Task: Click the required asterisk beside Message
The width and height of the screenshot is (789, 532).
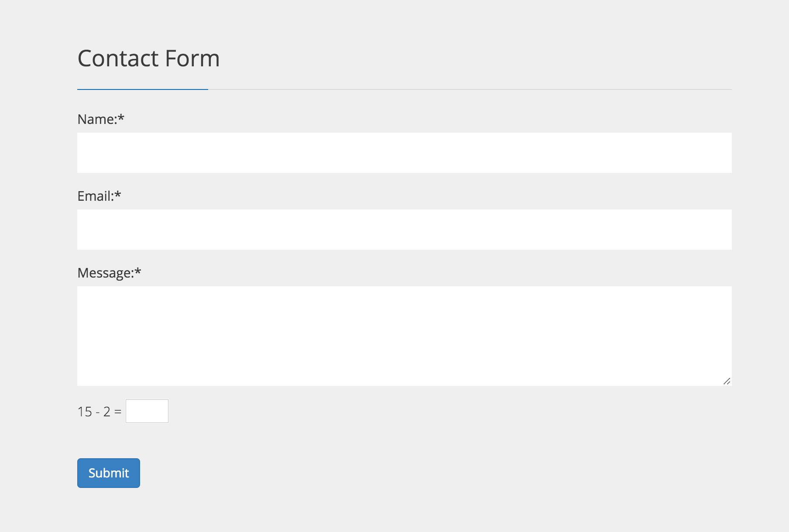Action: point(138,272)
